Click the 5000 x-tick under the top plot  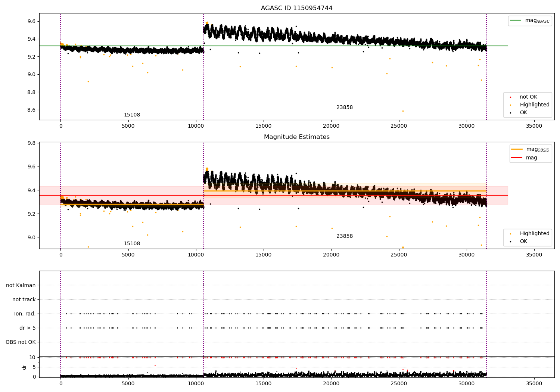coord(128,126)
